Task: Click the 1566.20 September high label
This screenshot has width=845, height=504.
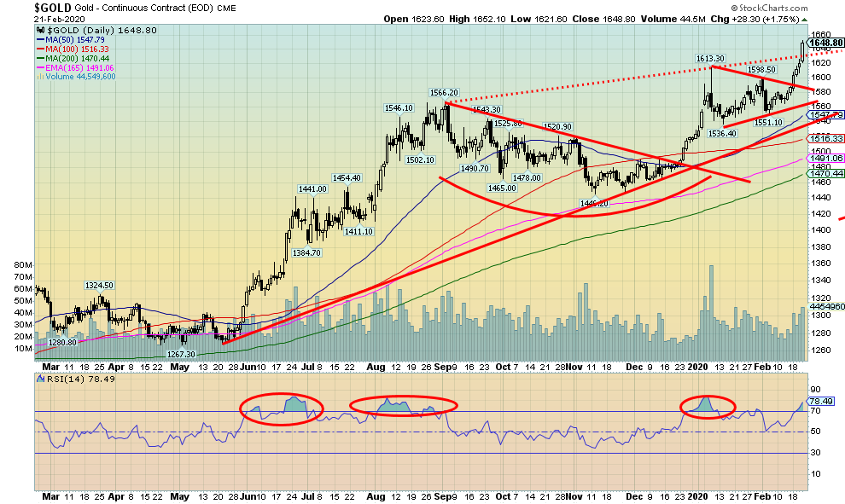Action: 445,93
